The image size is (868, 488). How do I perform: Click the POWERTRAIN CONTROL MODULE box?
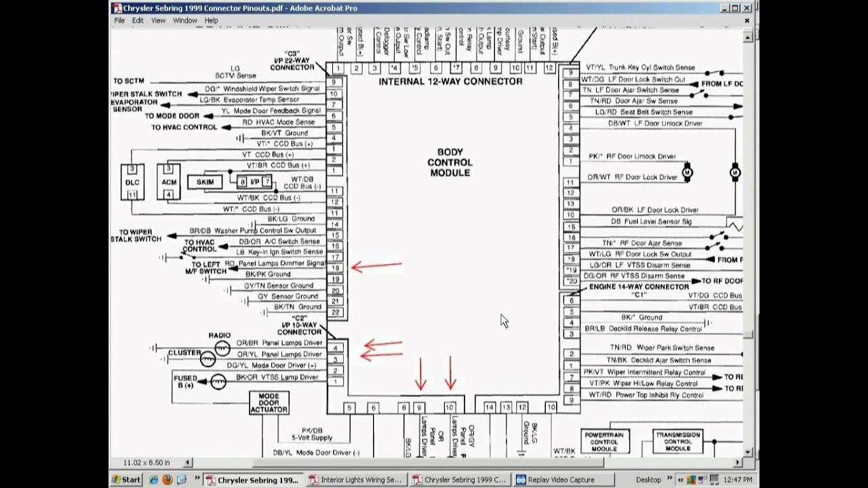[x=604, y=441]
